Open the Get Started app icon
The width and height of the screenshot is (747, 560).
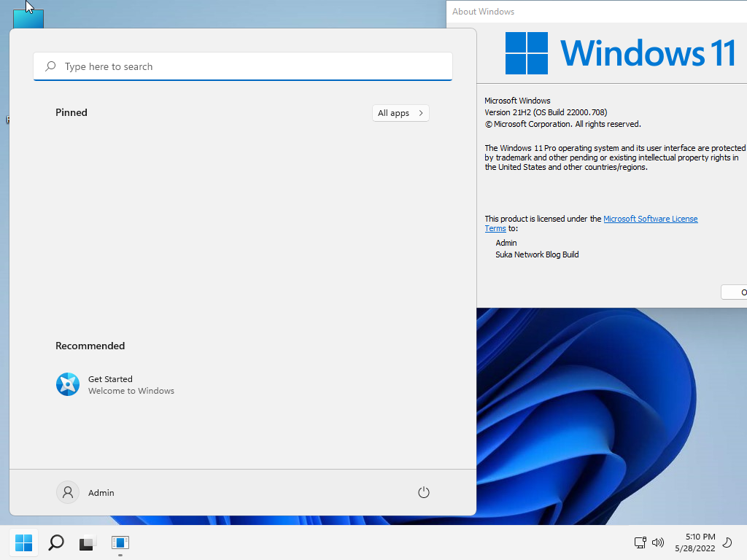(x=68, y=384)
